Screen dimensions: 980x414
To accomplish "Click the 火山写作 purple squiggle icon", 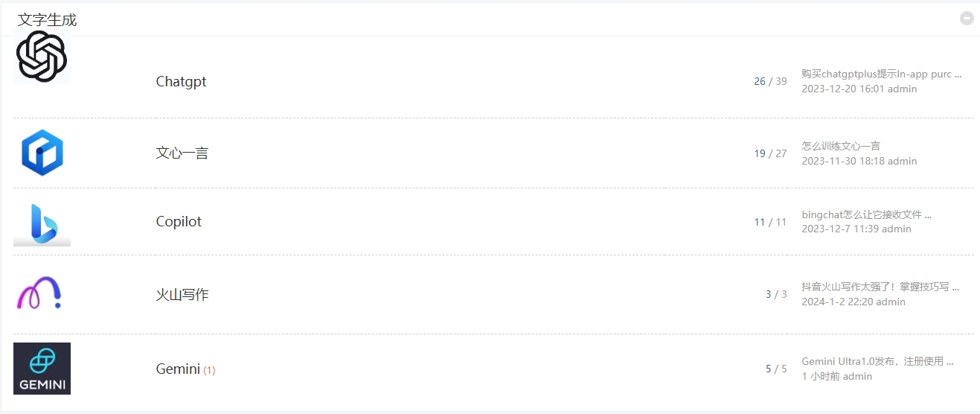I will tap(39, 293).
